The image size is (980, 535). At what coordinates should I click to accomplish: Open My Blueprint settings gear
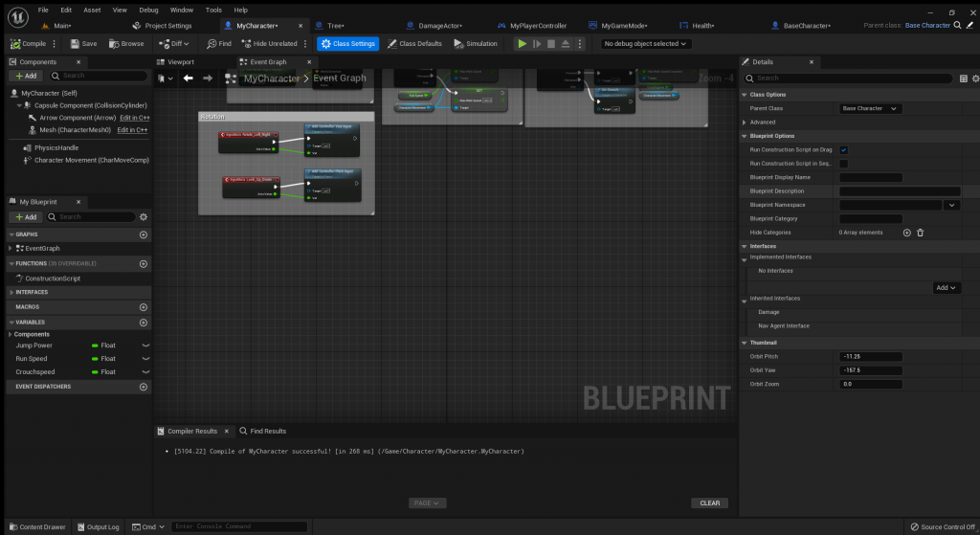click(144, 217)
